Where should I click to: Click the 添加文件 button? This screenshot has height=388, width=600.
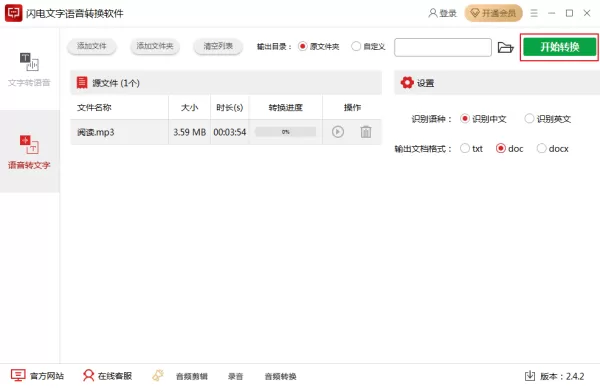pyautogui.click(x=91, y=46)
